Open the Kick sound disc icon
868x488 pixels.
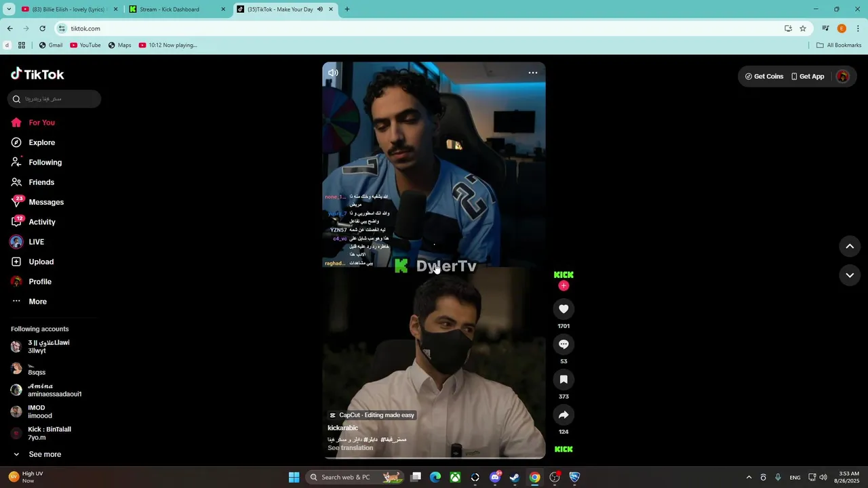pos(564,449)
